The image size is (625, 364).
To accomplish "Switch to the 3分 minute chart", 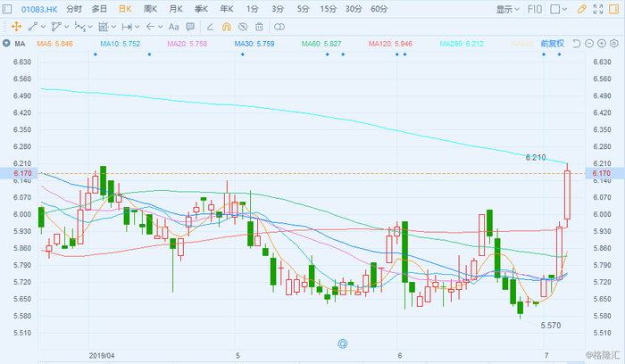I will point(278,9).
